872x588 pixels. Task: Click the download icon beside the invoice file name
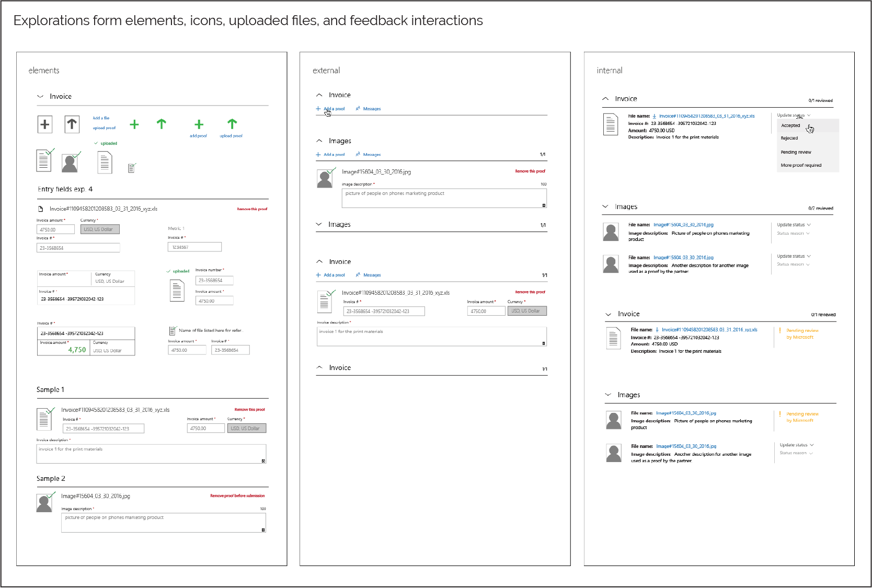[x=653, y=116]
